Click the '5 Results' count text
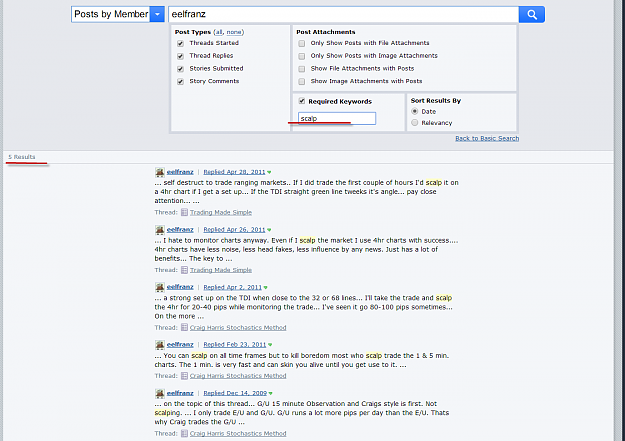Image resolution: width=625 pixels, height=441 pixels. click(x=22, y=157)
